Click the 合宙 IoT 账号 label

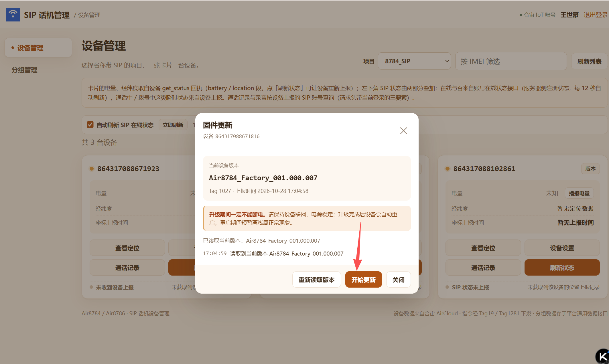tap(539, 15)
